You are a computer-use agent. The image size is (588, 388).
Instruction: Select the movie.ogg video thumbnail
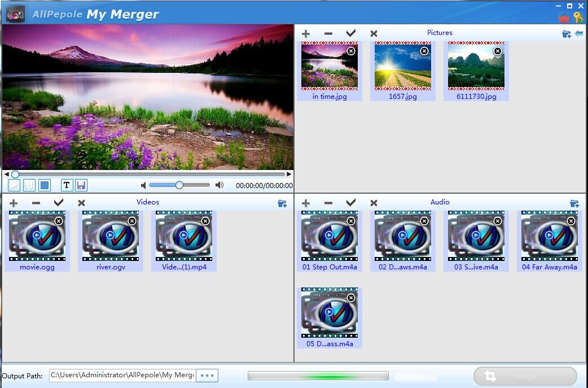(x=37, y=236)
